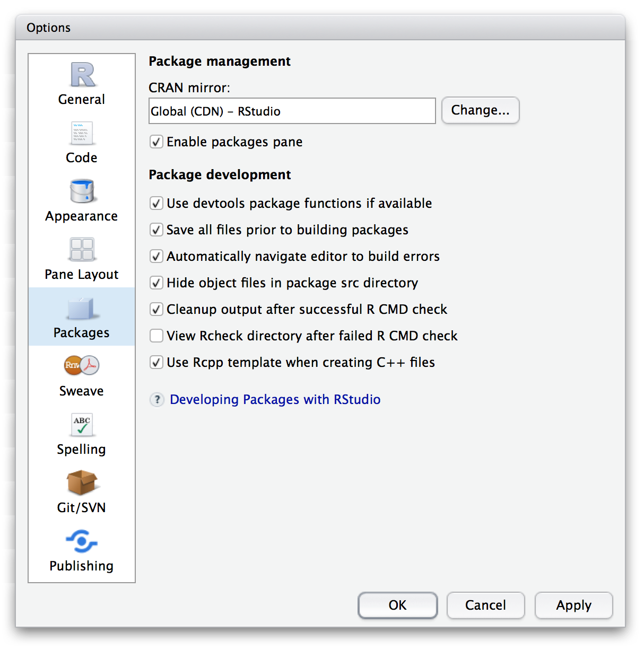Toggle Enable packages pane checkbox
This screenshot has height=650, width=644.
pyautogui.click(x=156, y=142)
